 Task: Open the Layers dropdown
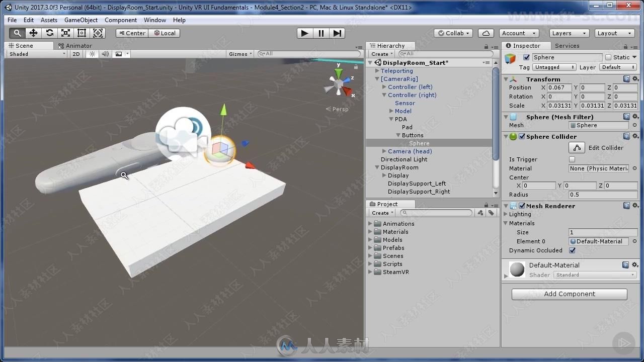[568, 33]
